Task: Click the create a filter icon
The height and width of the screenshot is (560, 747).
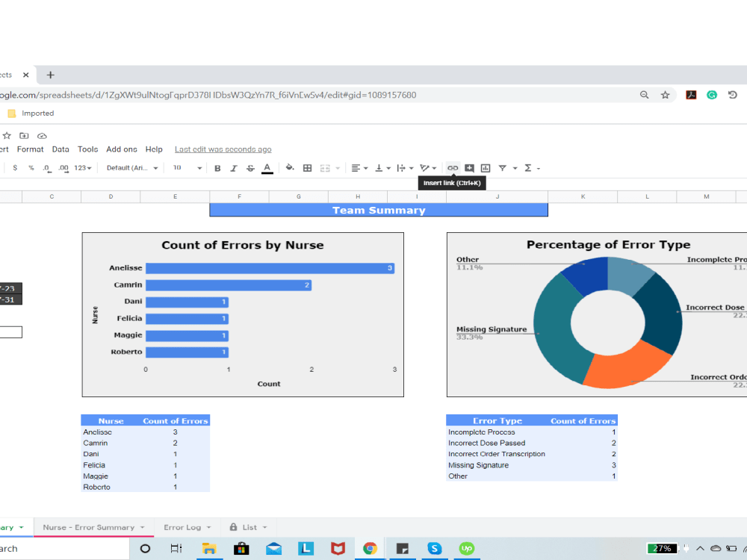Action: tap(502, 168)
